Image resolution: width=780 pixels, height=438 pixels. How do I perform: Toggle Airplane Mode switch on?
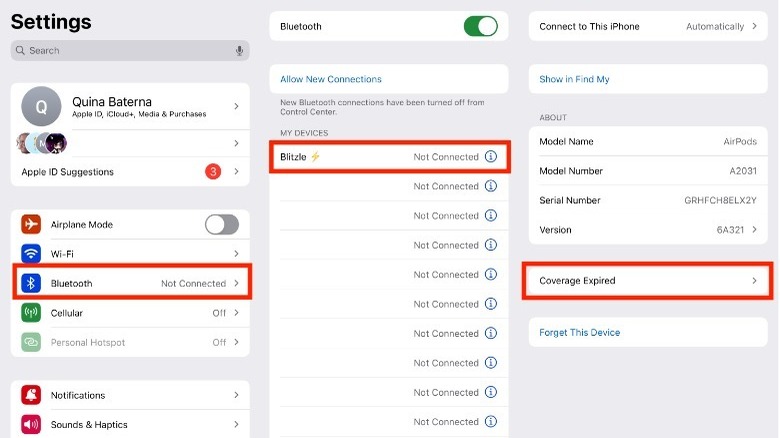pyautogui.click(x=222, y=224)
